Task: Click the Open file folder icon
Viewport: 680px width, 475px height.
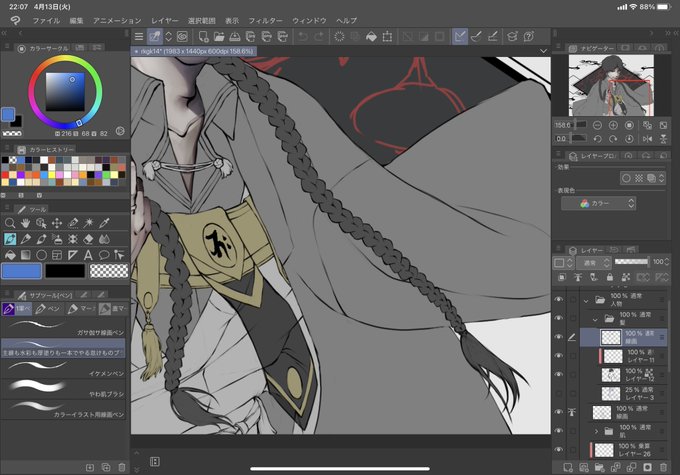Action: tap(219, 37)
